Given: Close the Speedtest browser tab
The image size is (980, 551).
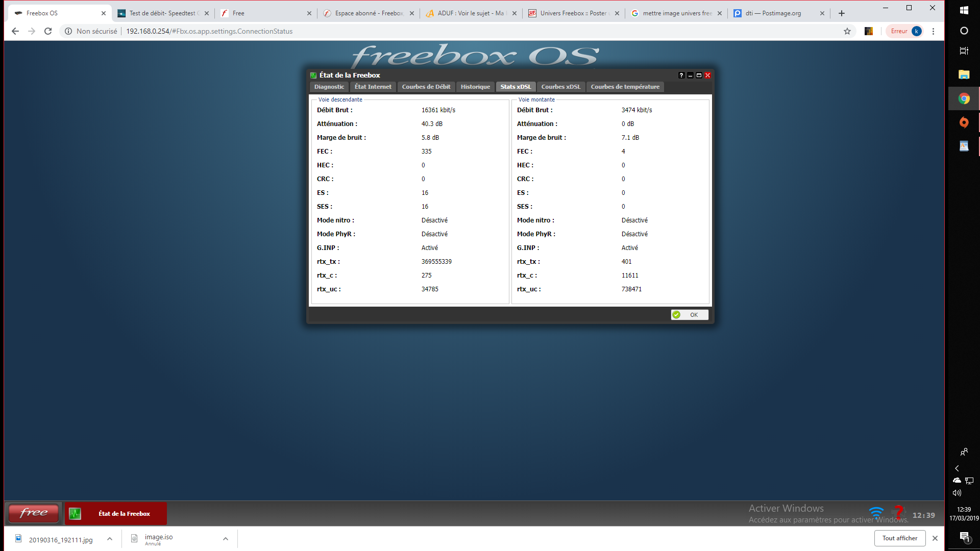Looking at the screenshot, I should click(x=207, y=13).
